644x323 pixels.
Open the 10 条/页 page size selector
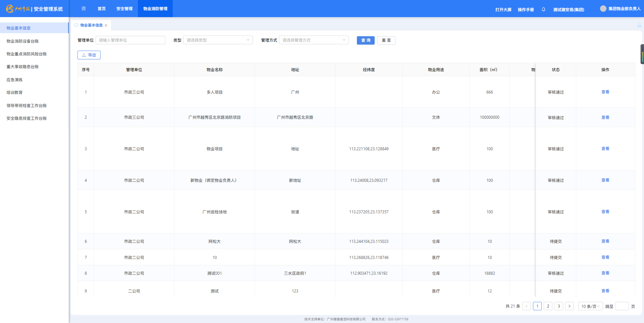point(590,306)
